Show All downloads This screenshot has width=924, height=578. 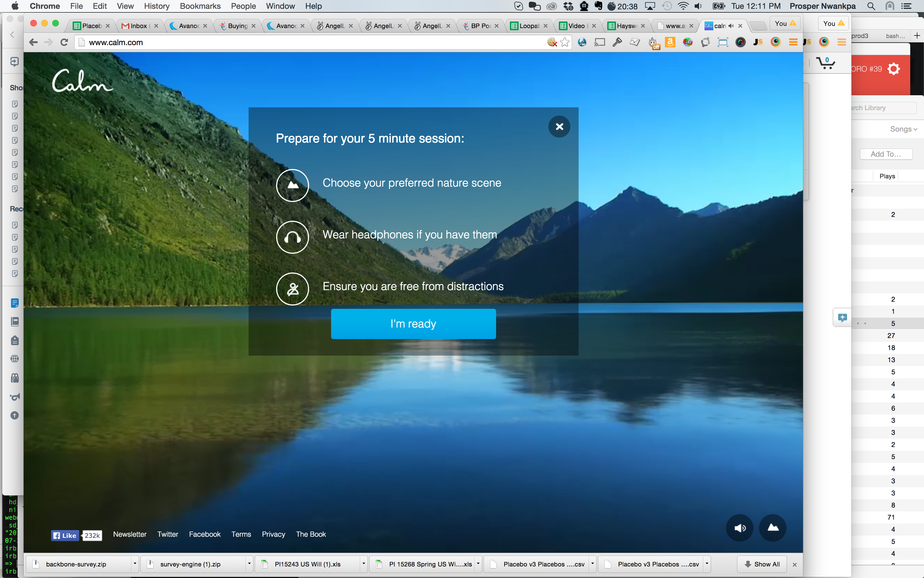tap(762, 564)
